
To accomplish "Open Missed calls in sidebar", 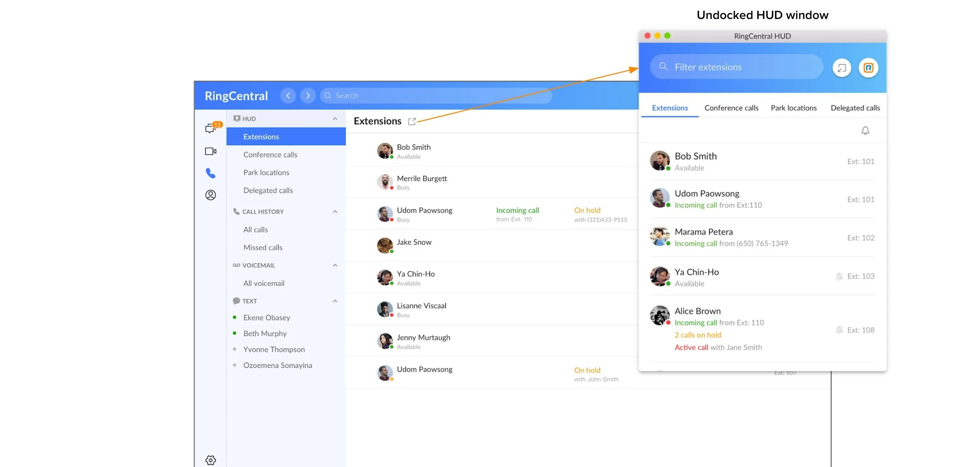I will [263, 248].
